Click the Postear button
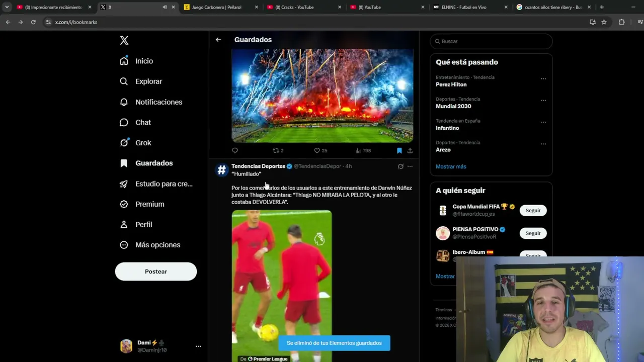Screen dimensions: 644x362 coord(156,271)
